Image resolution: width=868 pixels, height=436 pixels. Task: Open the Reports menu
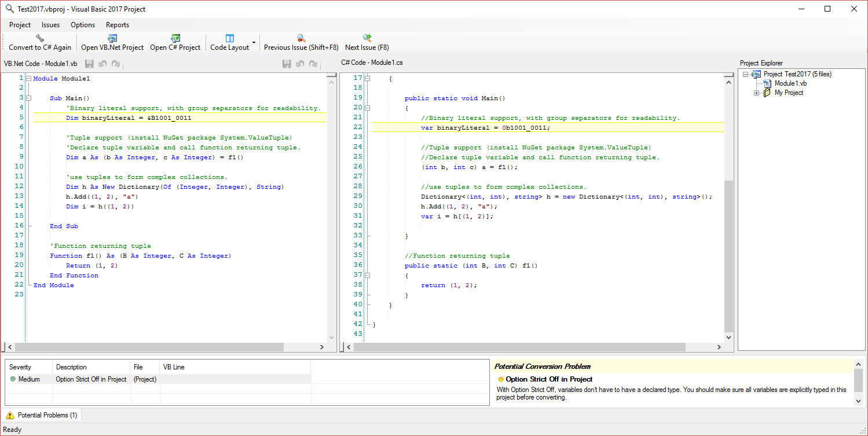click(x=118, y=25)
